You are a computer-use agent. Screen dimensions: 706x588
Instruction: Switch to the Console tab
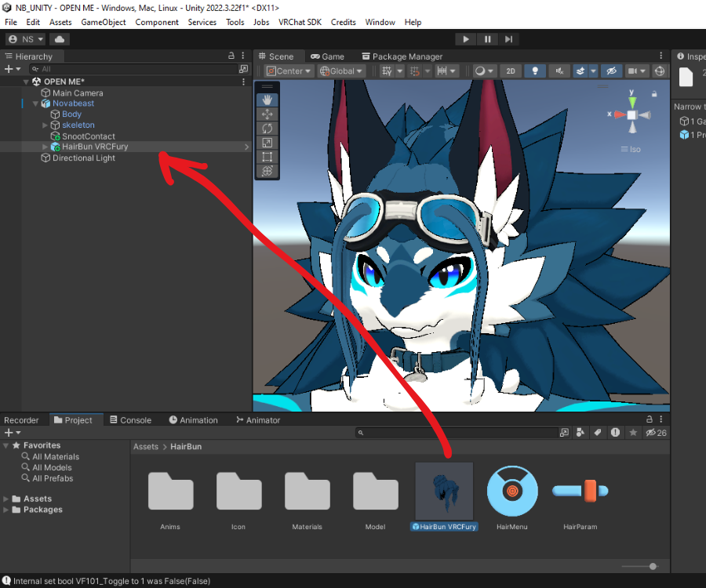tap(130, 419)
